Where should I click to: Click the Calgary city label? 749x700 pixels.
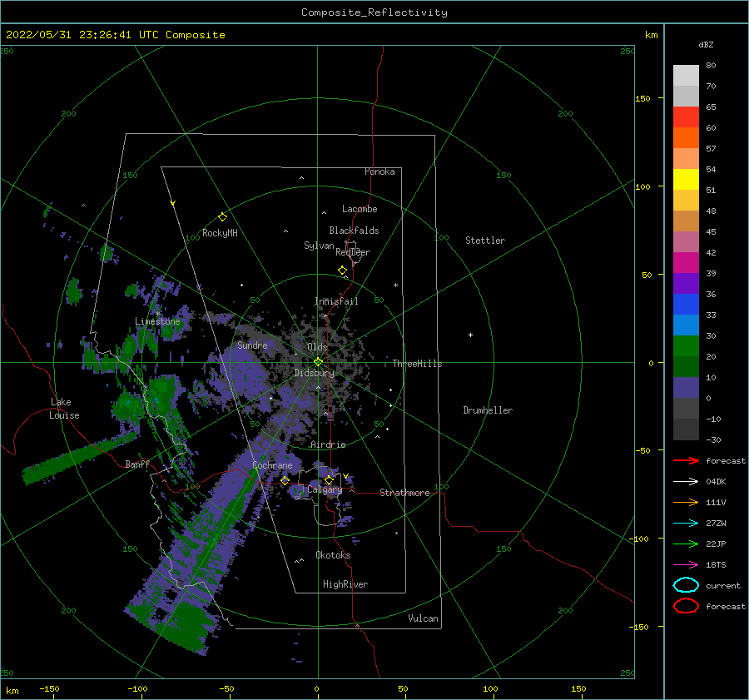[325, 489]
